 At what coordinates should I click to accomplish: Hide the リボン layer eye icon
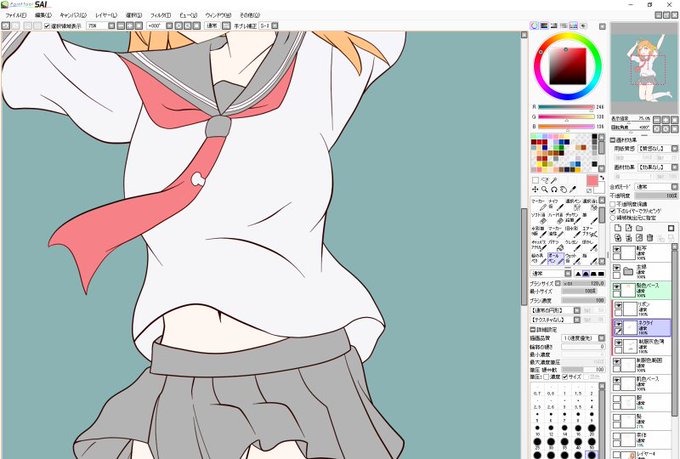click(619, 306)
